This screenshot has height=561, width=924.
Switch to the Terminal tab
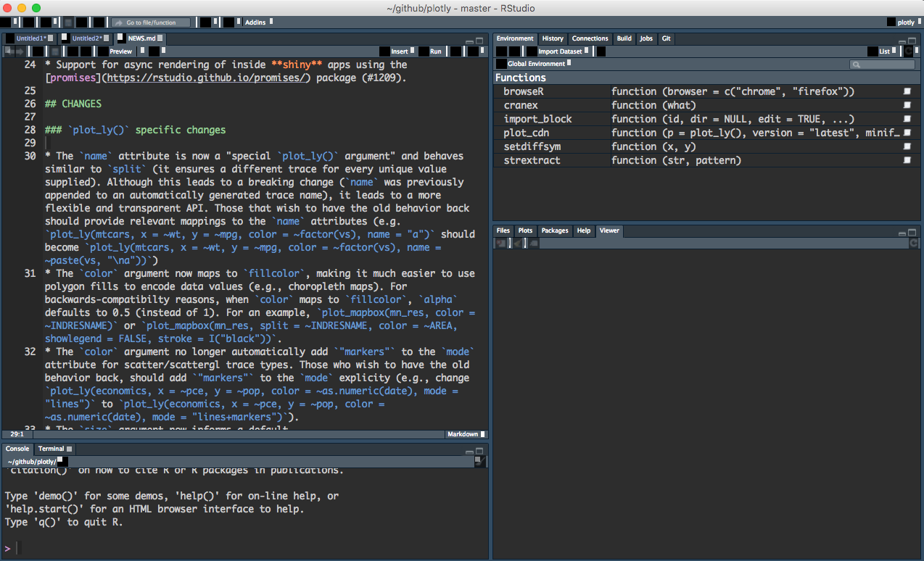pos(49,448)
